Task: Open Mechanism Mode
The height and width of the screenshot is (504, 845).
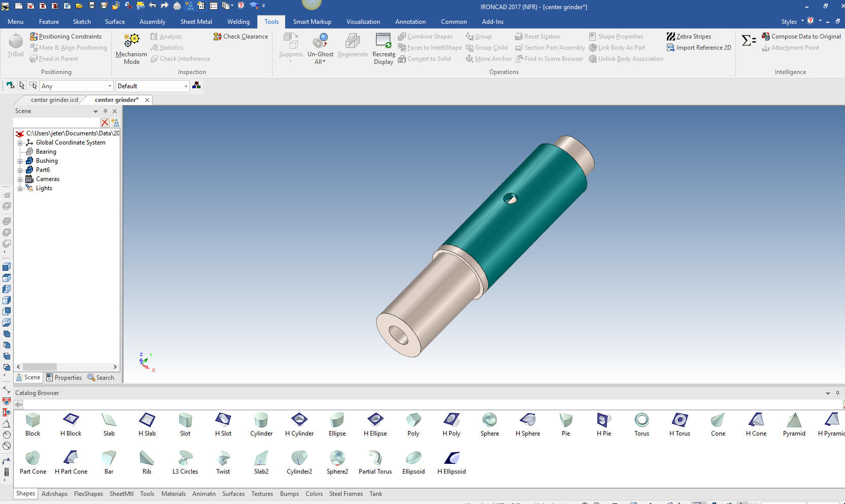Action: [x=131, y=49]
